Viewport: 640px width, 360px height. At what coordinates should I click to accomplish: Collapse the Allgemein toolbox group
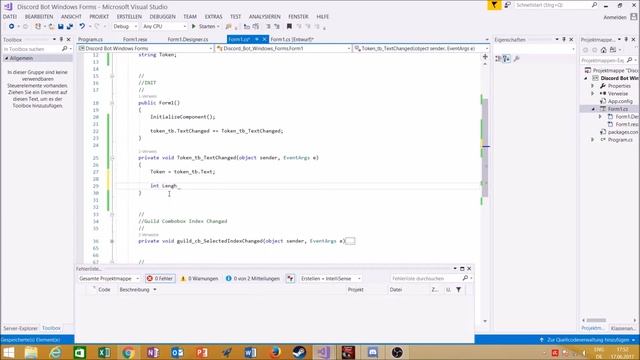pos(6,58)
